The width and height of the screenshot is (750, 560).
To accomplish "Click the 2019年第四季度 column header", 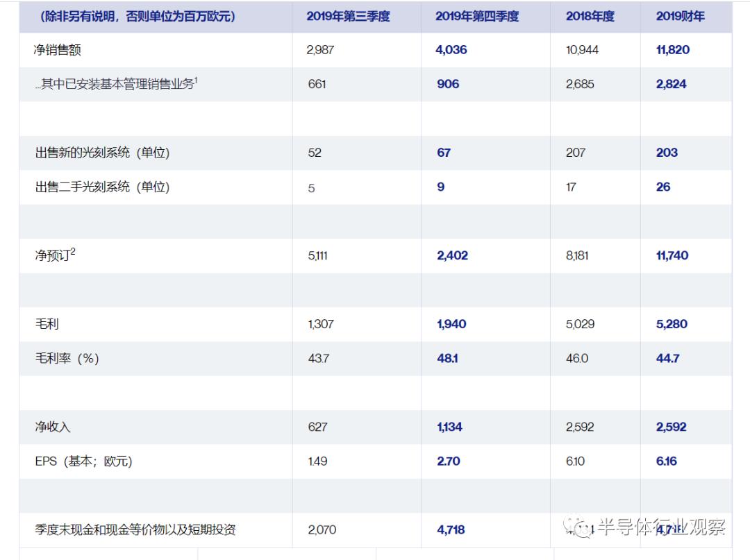I will coord(477,16).
